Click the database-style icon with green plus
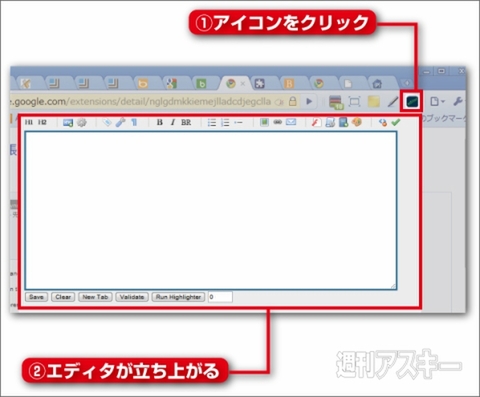This screenshot has width=480, height=397. pyautogui.click(x=343, y=123)
